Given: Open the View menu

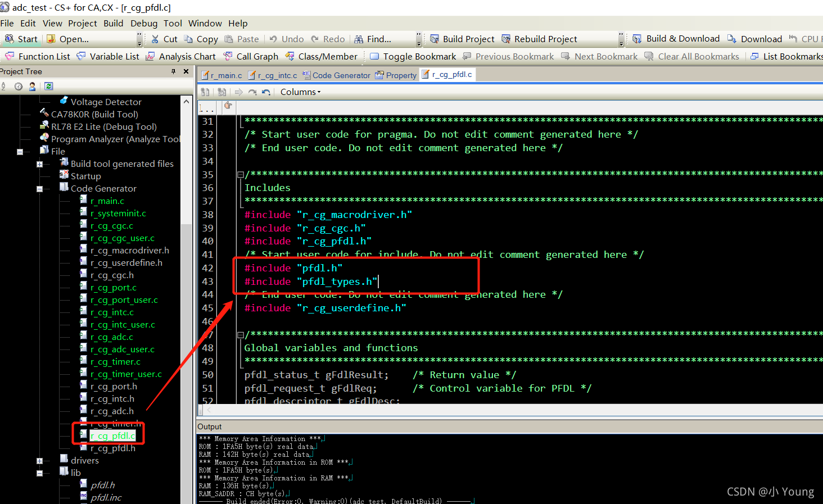Looking at the screenshot, I should (x=52, y=23).
